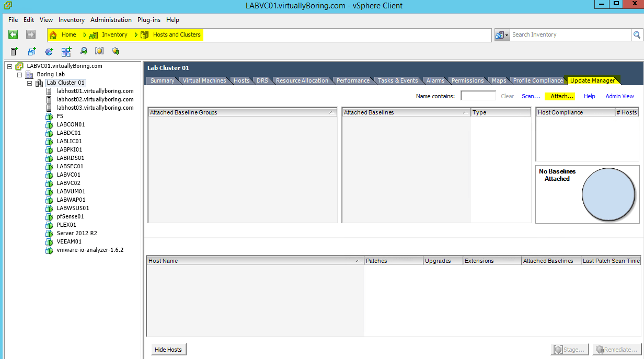The image size is (644, 359).
Task: Click the Name contains filter field
Action: (478, 96)
